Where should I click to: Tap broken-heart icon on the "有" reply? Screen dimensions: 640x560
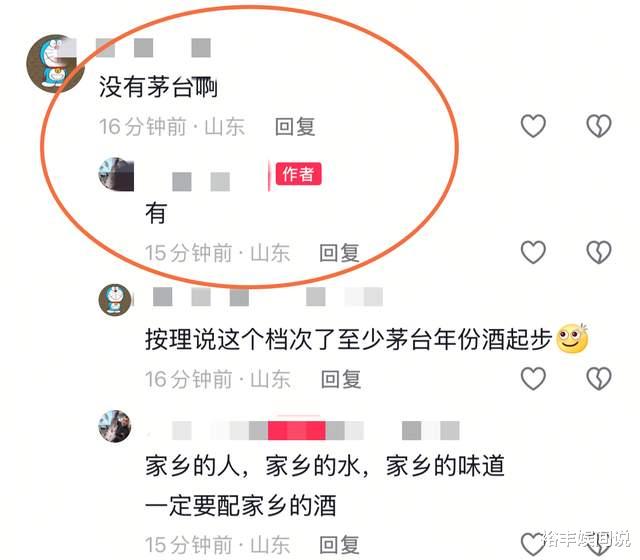click(599, 252)
